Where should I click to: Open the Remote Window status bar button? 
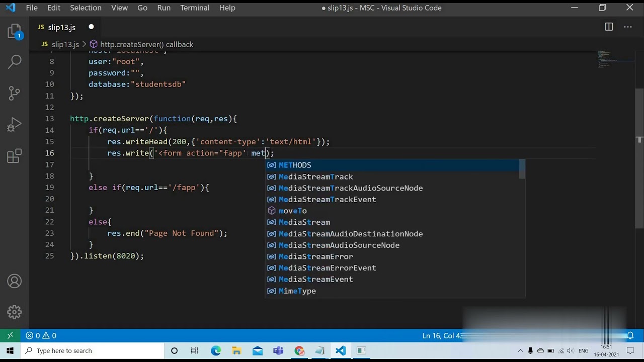tap(10, 335)
